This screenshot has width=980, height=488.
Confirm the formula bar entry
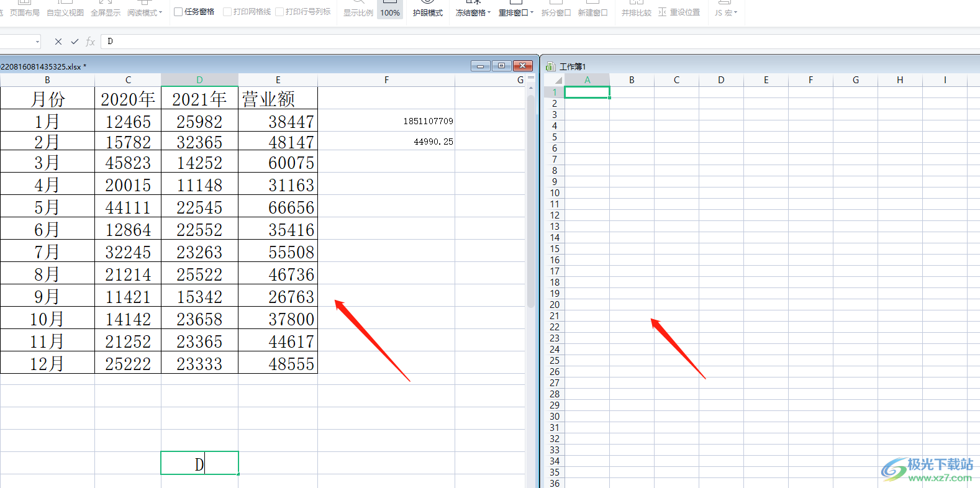coord(75,42)
